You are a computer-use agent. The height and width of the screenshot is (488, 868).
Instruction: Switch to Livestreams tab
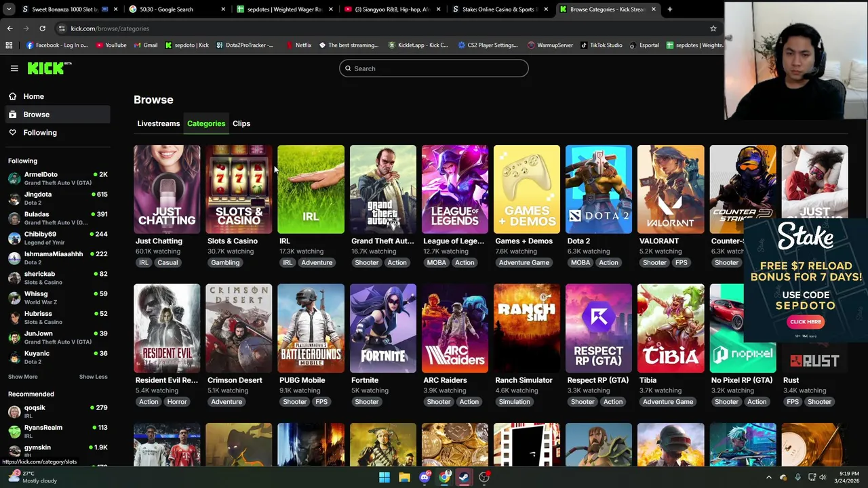[159, 123]
